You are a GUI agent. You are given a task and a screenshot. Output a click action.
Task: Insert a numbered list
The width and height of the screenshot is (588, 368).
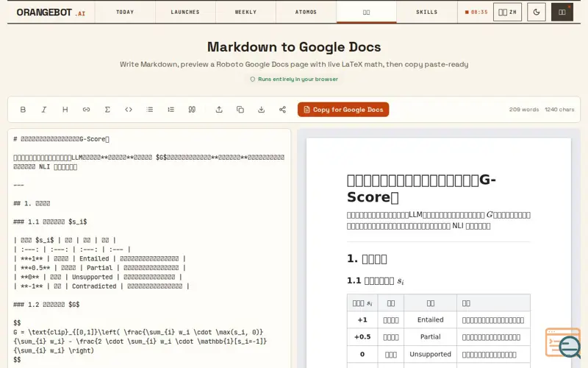tap(171, 110)
